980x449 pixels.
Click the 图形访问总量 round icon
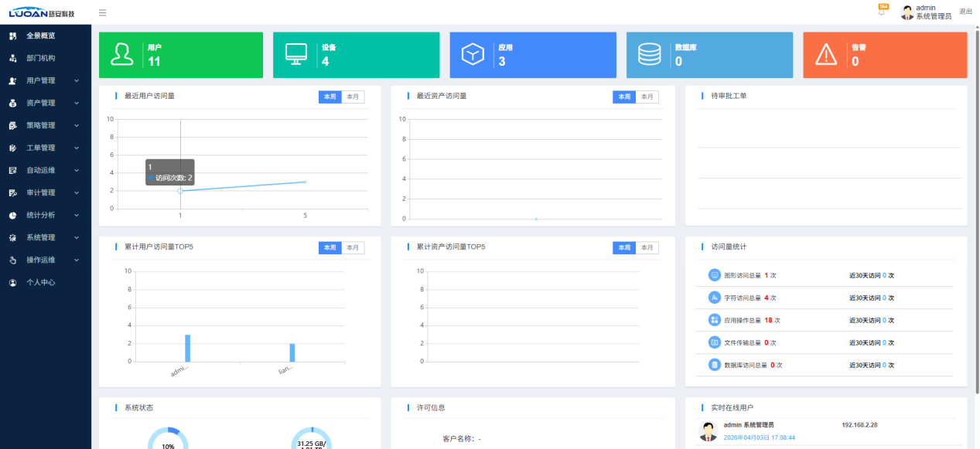coord(714,275)
